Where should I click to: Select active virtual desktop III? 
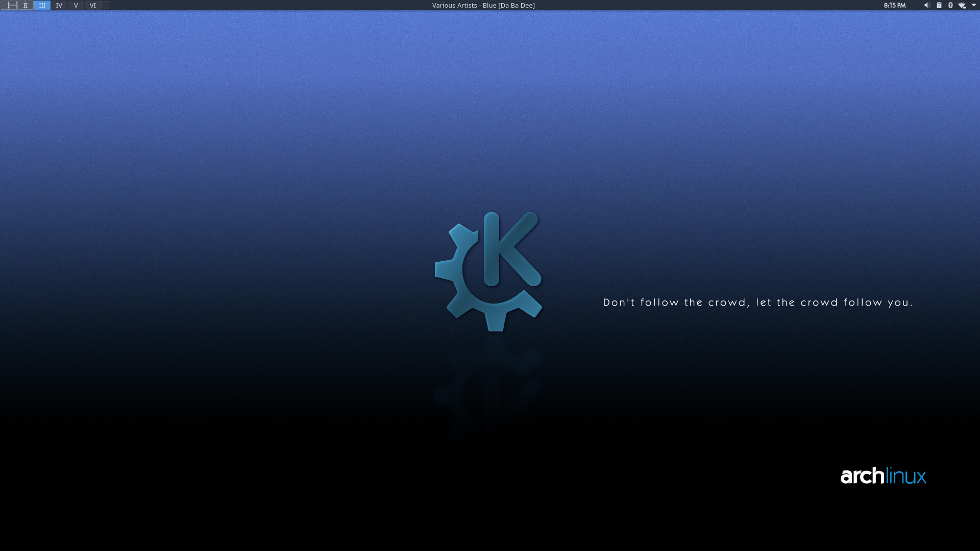pyautogui.click(x=42, y=5)
